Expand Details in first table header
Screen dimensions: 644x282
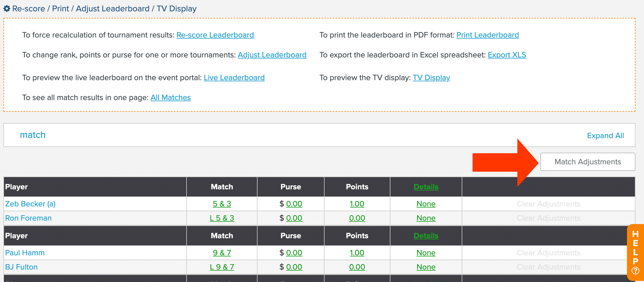pos(426,187)
